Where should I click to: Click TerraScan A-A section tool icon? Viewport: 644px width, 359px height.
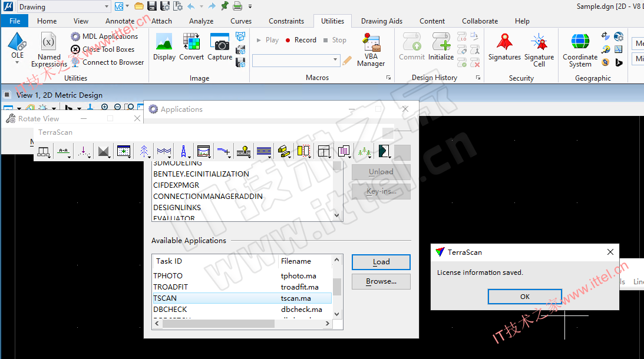pos(64,151)
